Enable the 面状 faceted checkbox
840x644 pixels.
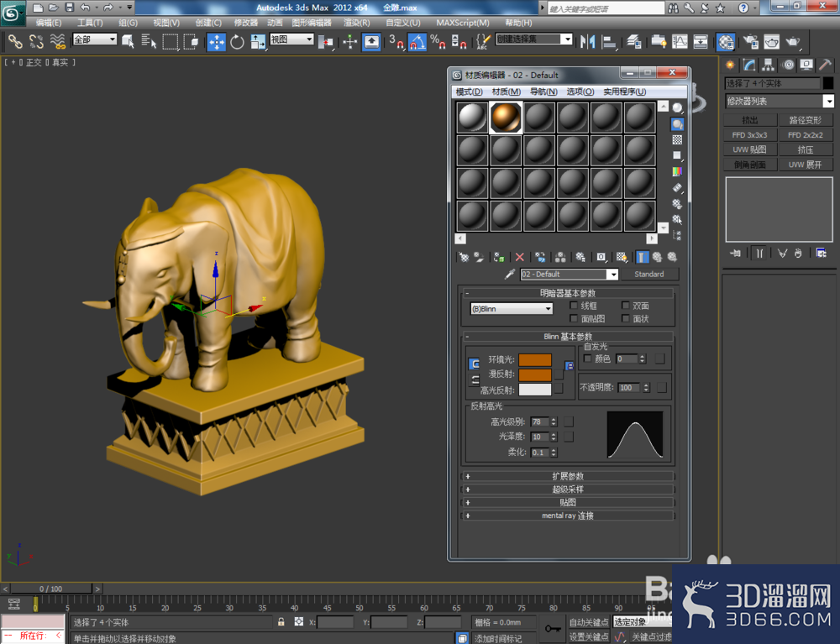point(625,318)
